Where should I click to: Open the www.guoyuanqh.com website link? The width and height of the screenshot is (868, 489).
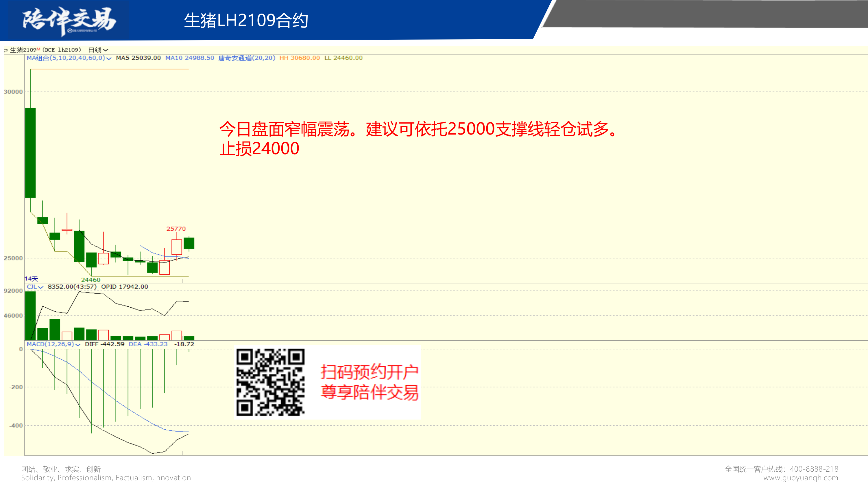(x=800, y=478)
